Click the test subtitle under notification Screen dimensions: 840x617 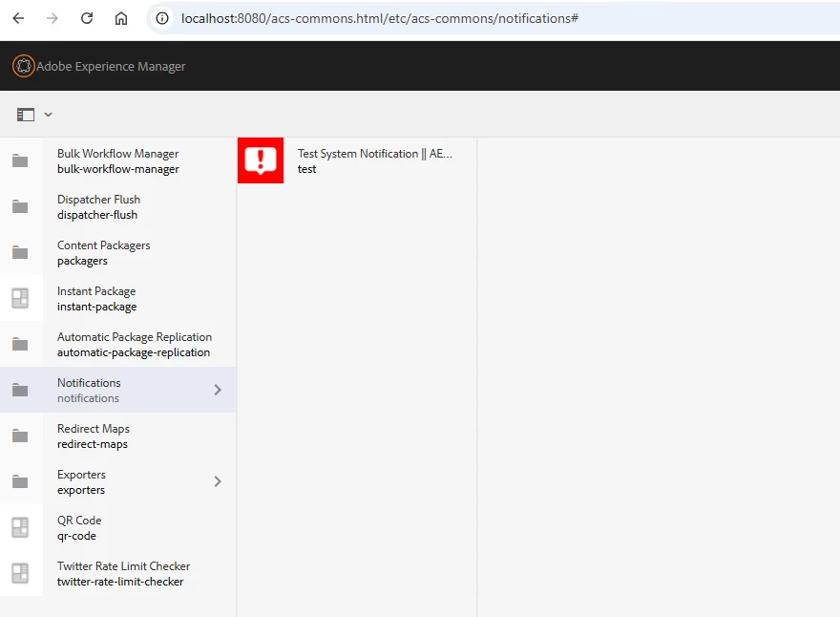coord(307,169)
